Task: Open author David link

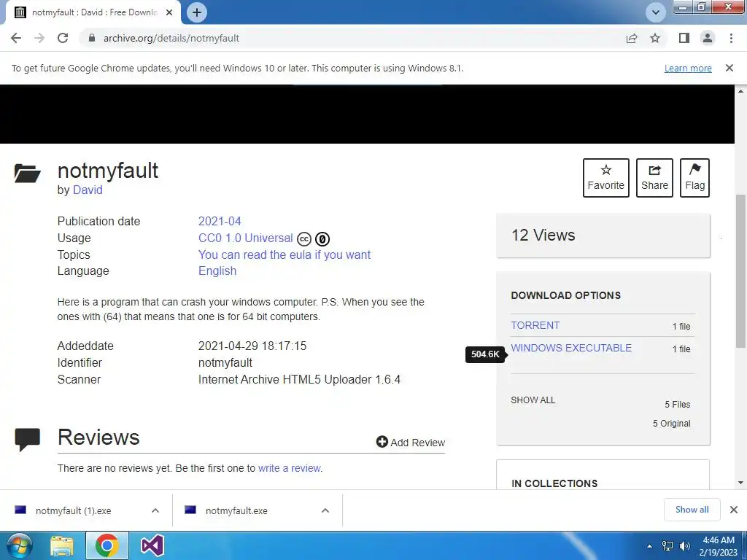Action: point(88,190)
